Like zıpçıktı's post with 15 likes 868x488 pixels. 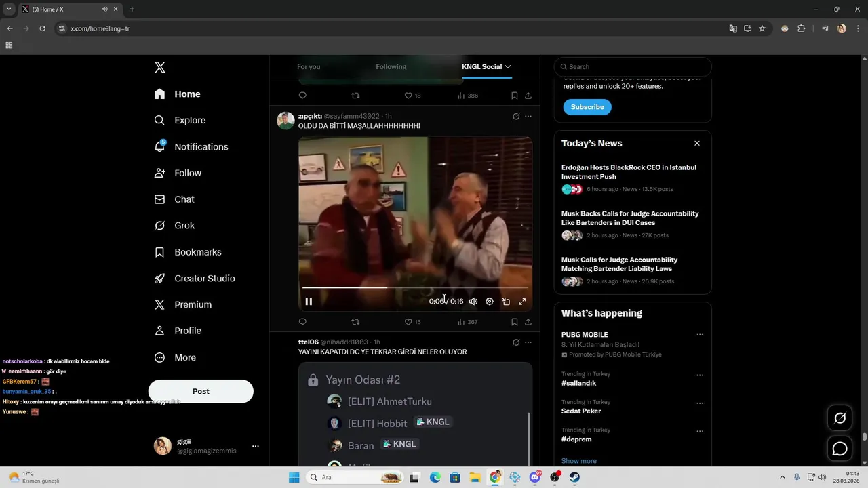click(x=412, y=322)
